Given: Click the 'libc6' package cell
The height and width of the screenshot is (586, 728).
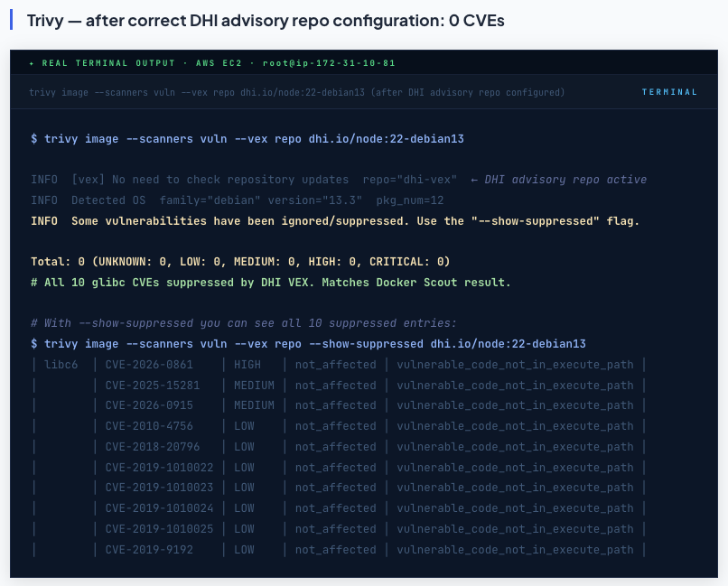Looking at the screenshot, I should 61,365.
